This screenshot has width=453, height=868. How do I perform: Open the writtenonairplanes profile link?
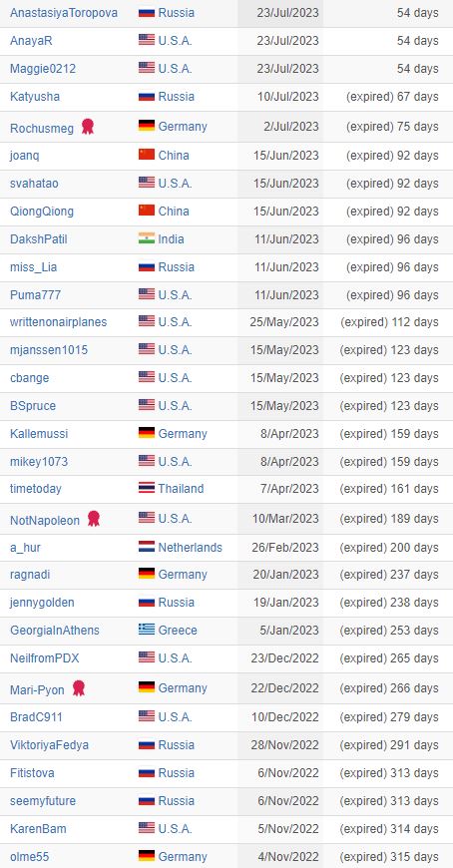[58, 321]
